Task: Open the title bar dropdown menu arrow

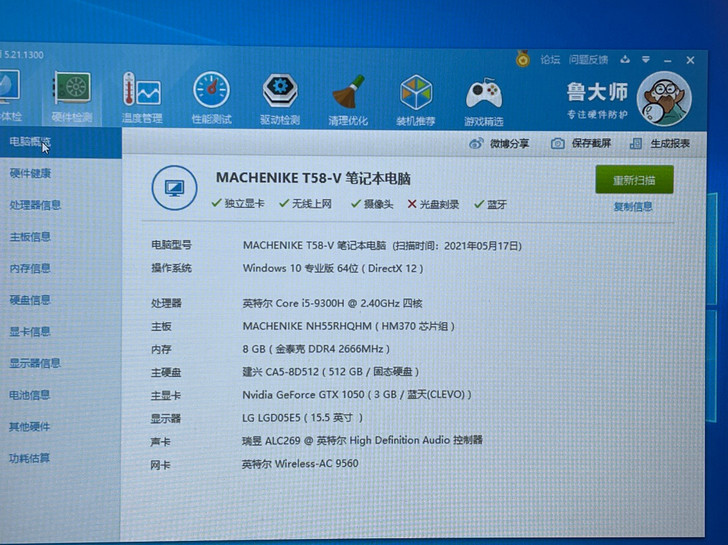Action: 646,59
